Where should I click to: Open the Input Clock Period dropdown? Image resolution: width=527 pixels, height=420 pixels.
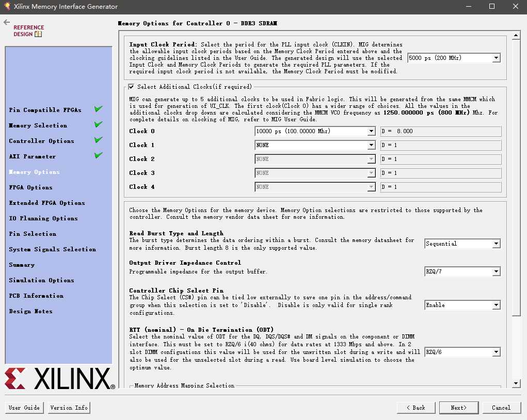pos(454,58)
